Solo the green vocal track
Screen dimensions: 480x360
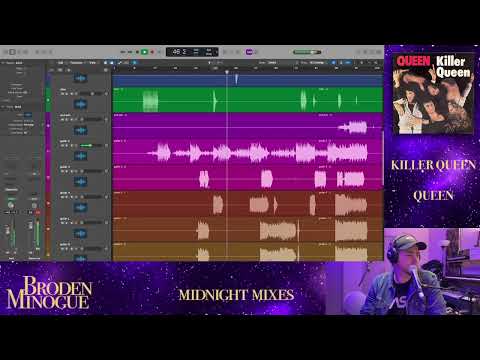[67, 94]
